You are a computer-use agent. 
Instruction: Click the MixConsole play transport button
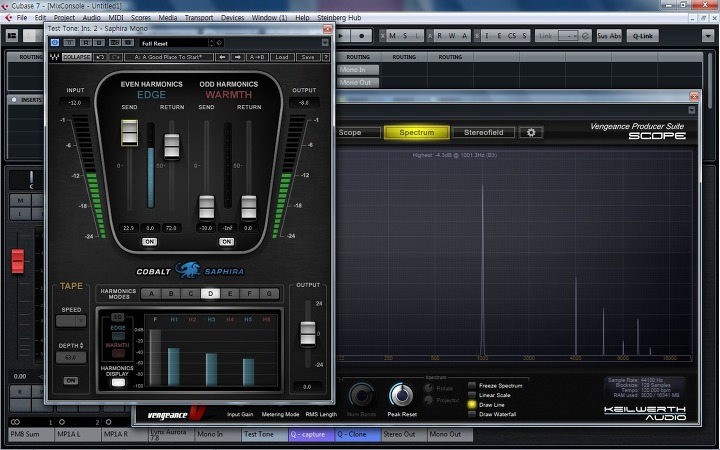pyautogui.click(x=342, y=36)
